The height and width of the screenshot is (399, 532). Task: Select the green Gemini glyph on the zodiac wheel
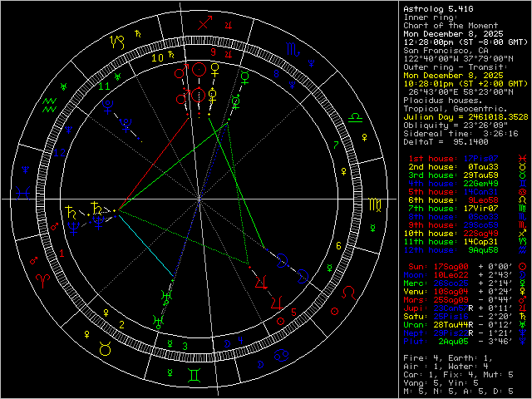(x=193, y=375)
